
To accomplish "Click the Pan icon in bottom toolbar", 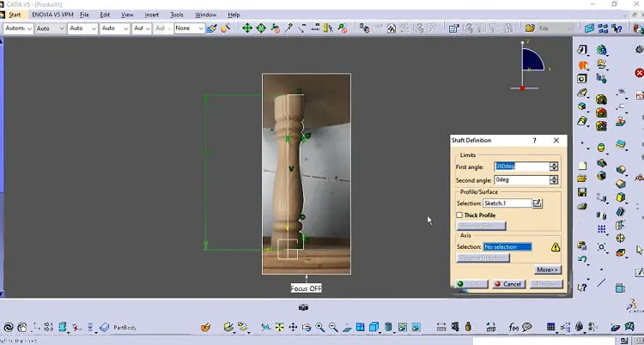I will point(293,327).
